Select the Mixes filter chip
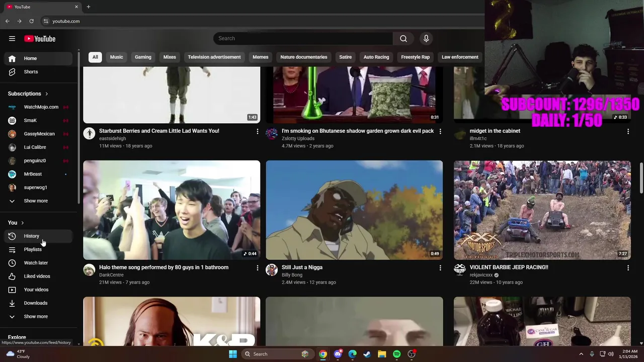The image size is (644, 362). pyautogui.click(x=170, y=57)
